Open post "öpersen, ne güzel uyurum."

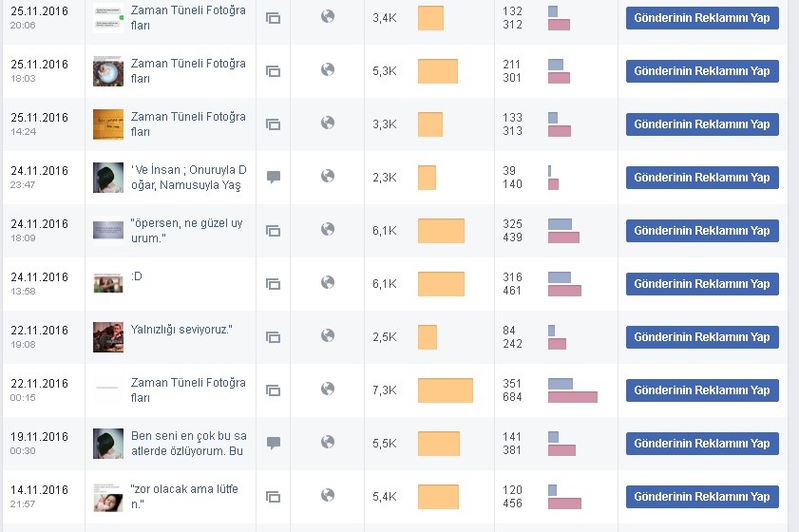coord(187,230)
